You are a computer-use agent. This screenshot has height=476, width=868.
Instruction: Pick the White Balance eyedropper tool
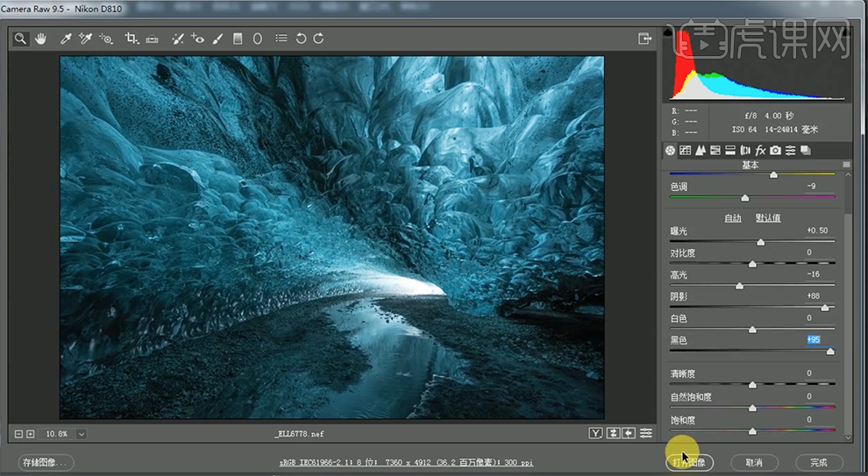point(66,39)
